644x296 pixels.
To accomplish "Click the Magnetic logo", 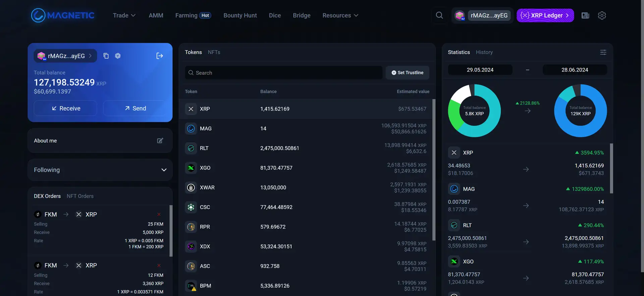I will pyautogui.click(x=63, y=15).
